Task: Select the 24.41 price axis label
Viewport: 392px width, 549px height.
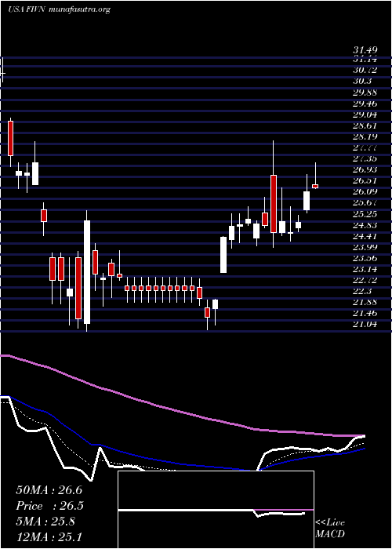Action: point(365,236)
